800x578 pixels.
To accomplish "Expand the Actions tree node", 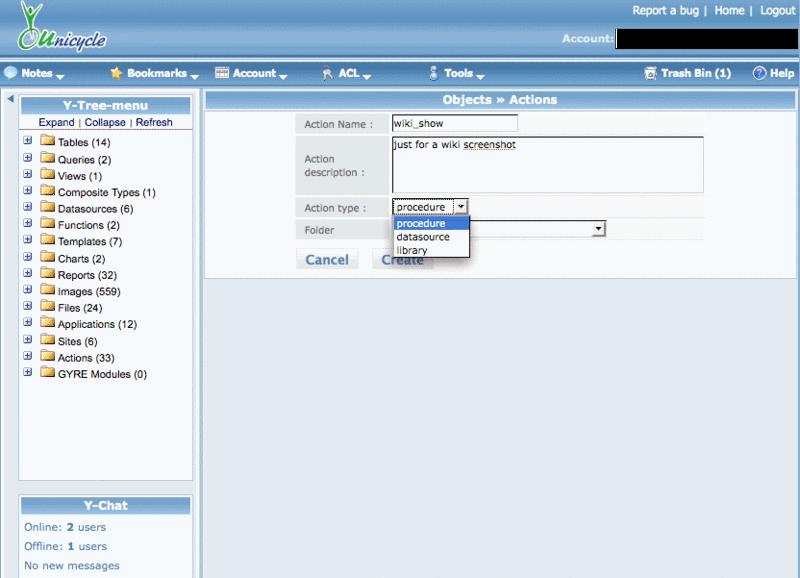I will 28,357.
